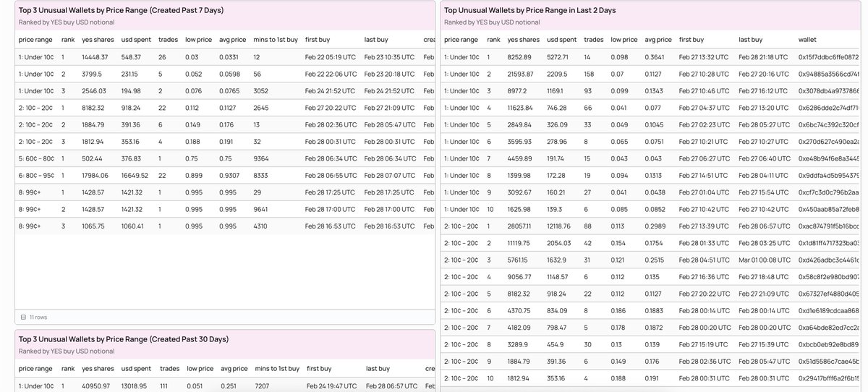The height and width of the screenshot is (392, 868).
Task: Select wallet address 0x94885a3566cd74f
Action: 828,74
